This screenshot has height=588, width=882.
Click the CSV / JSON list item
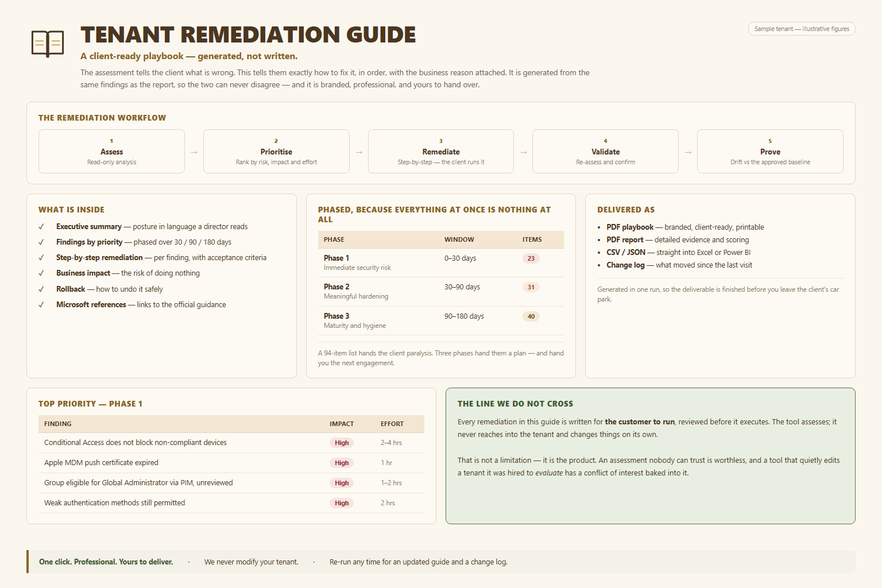pos(678,253)
